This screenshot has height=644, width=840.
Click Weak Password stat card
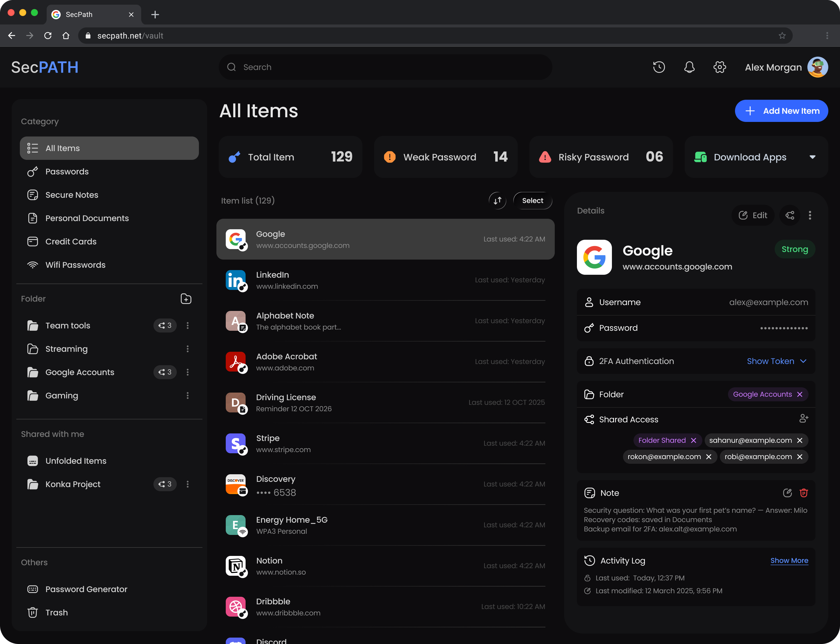[445, 157]
